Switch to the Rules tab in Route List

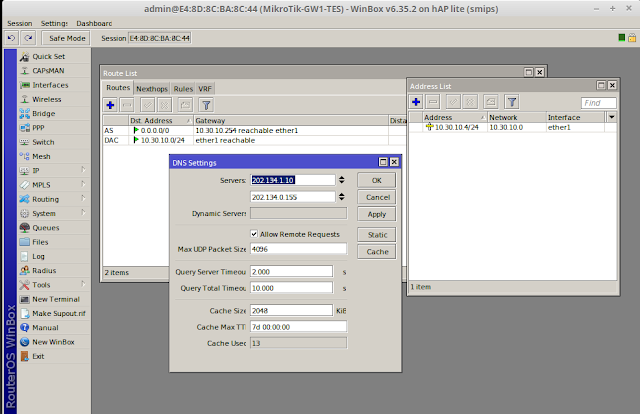(x=183, y=89)
